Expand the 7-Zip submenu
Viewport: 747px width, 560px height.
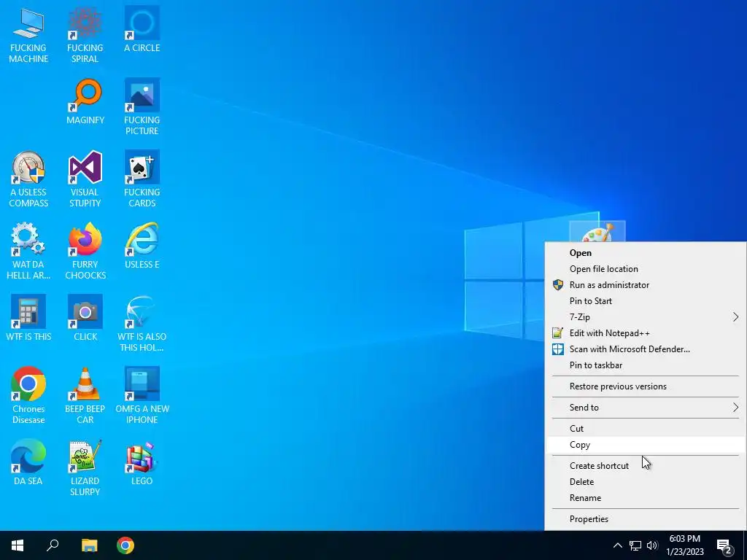tap(645, 317)
